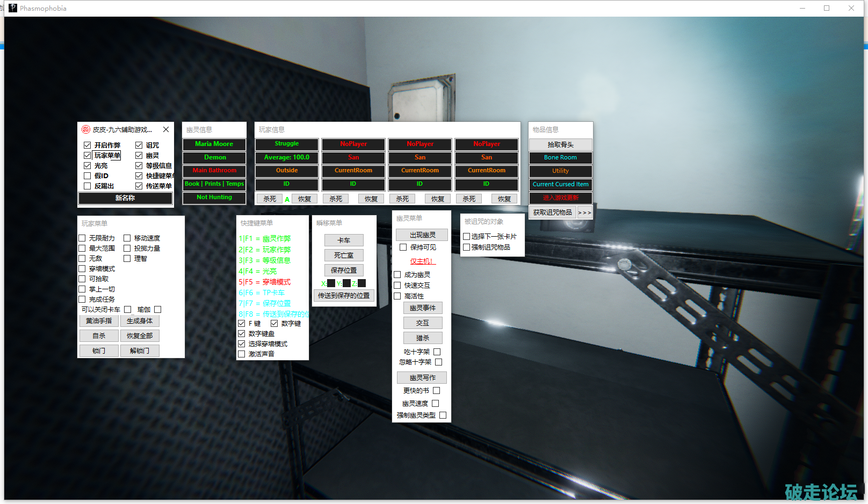Check the 保持可见 option
The width and height of the screenshot is (868, 504).
point(403,247)
